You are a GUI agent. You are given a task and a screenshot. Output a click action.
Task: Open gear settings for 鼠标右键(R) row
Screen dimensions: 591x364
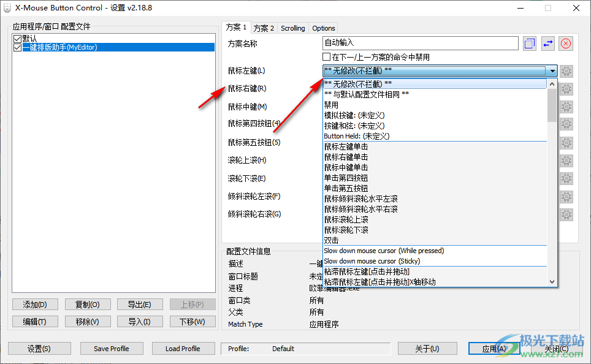(x=566, y=89)
